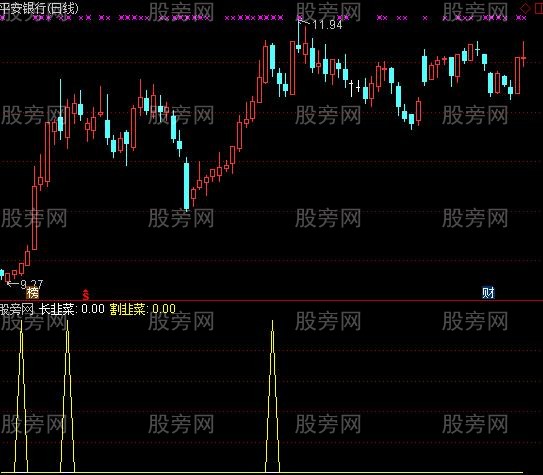Image resolution: width=543 pixels, height=475 pixels.
Task: Click the 榜 ranking marker icon
Action: [33, 293]
